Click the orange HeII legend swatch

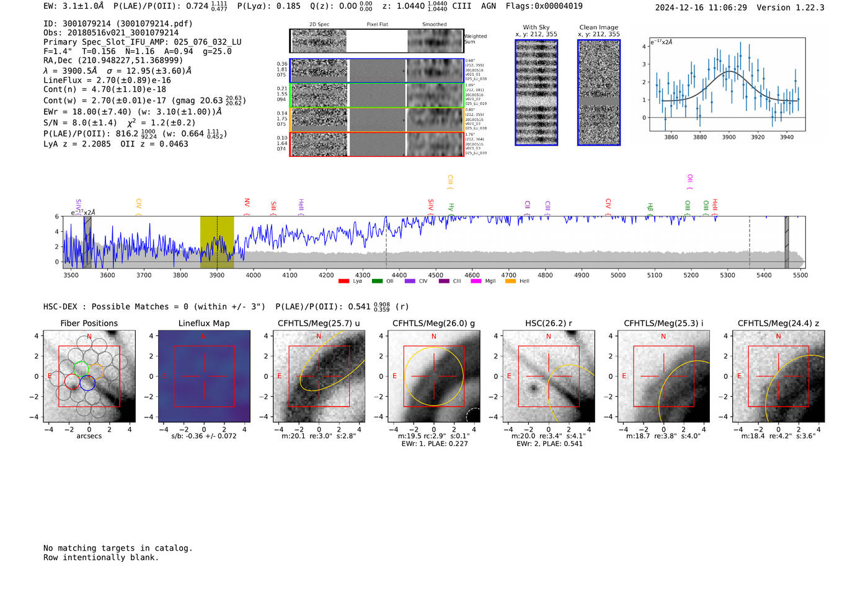click(511, 282)
